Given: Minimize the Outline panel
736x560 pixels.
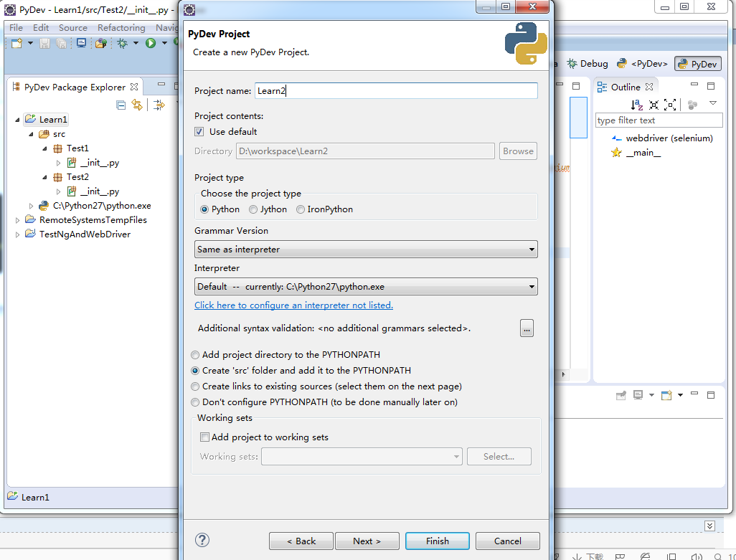Looking at the screenshot, I should click(694, 85).
